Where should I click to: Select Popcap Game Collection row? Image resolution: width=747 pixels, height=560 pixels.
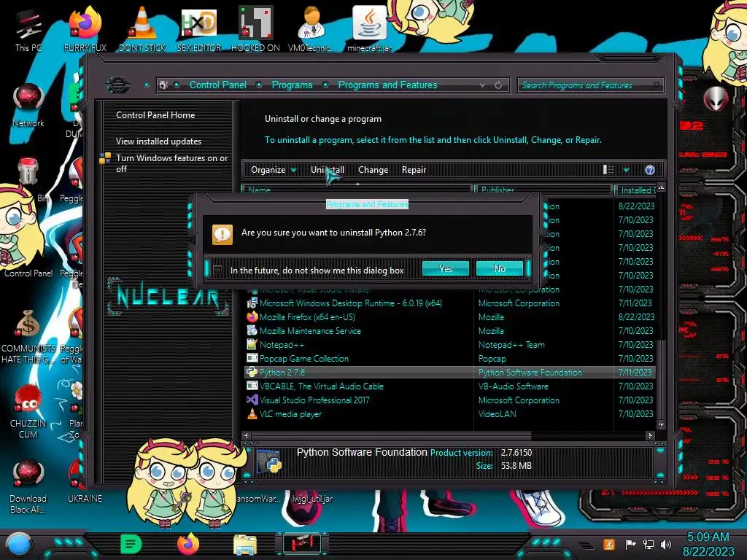click(x=450, y=359)
